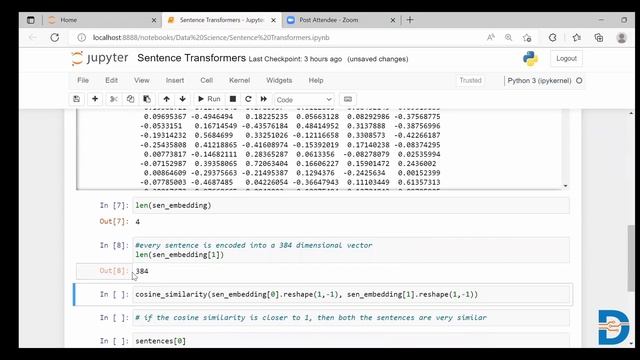
Task: Click the localhost address bar URL
Action: [211, 38]
